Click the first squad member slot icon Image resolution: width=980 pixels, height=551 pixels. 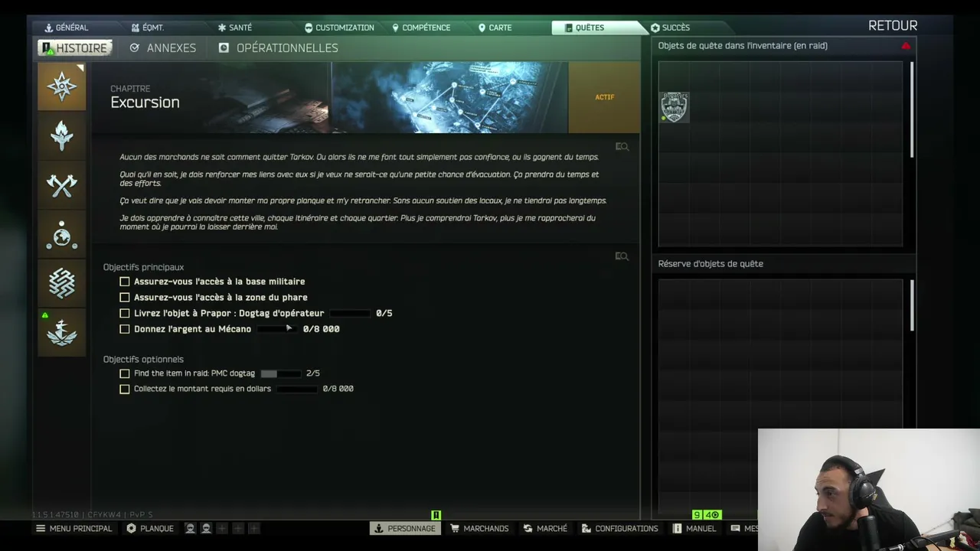pyautogui.click(x=190, y=529)
